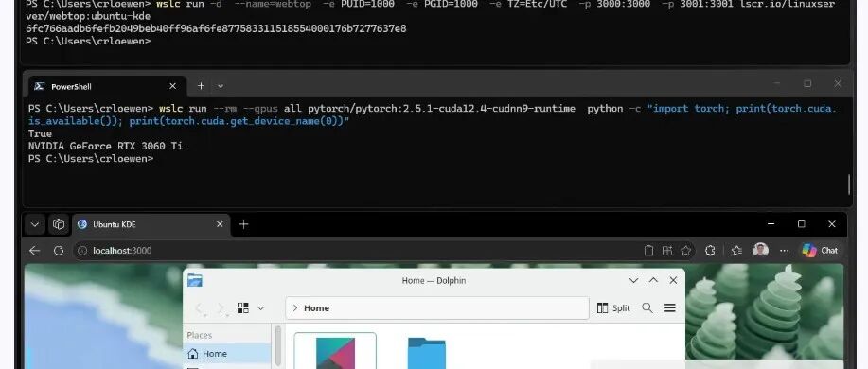Open the Edge Workspaces icon

click(59, 224)
